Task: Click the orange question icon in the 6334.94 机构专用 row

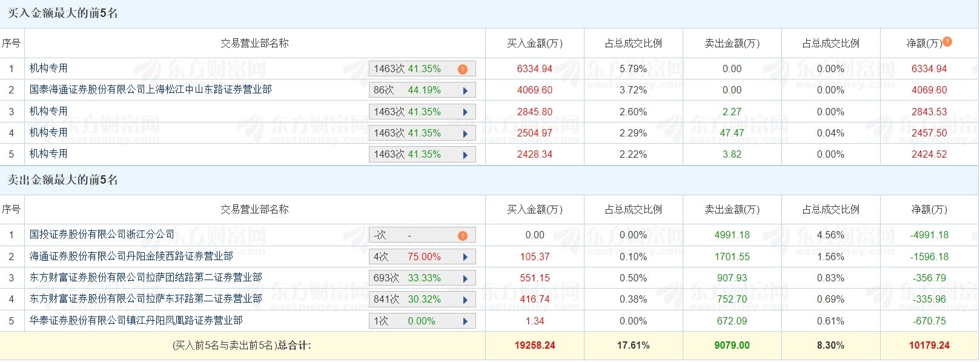Action: click(463, 69)
